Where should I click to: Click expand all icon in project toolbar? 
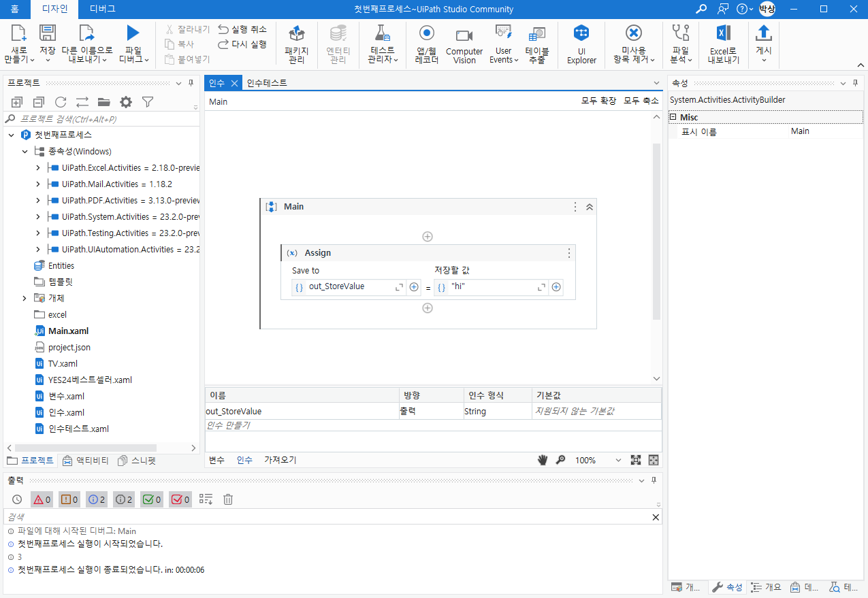click(17, 102)
